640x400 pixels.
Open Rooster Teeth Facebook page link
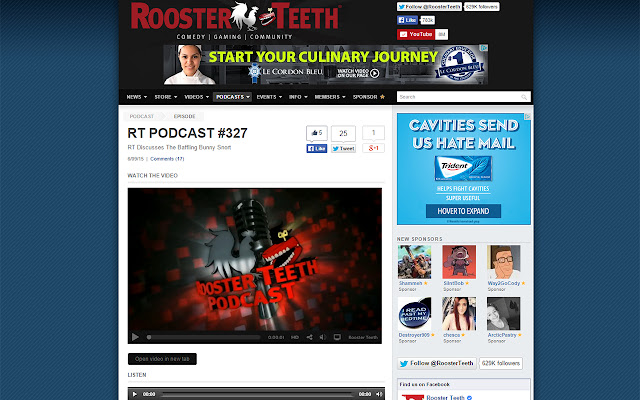coord(446,398)
